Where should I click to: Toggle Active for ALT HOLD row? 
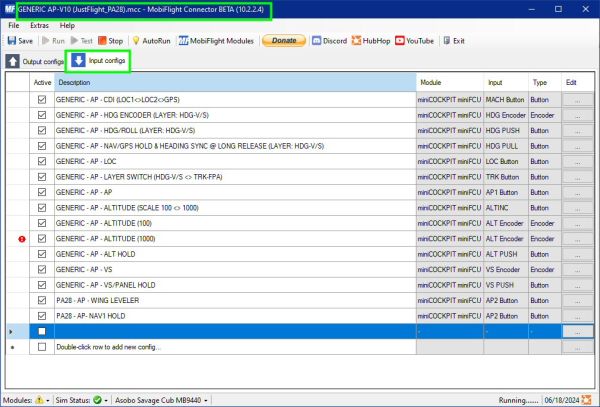point(42,254)
